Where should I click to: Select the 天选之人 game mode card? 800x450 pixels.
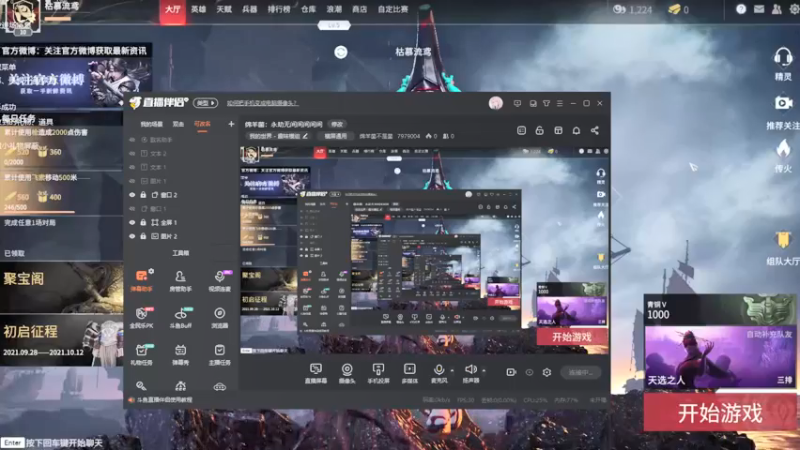720,357
